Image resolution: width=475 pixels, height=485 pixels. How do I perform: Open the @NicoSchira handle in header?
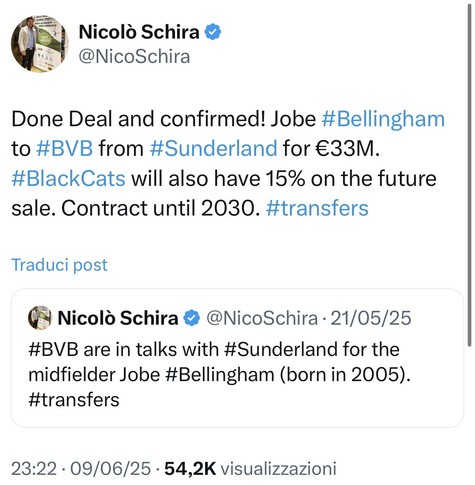pyautogui.click(x=134, y=56)
